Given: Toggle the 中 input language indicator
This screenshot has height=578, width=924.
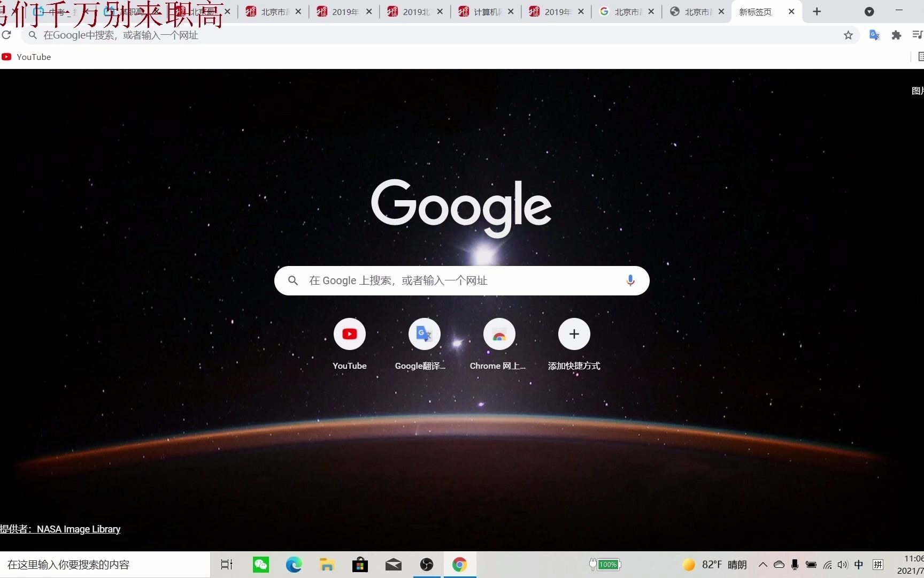Looking at the screenshot, I should point(859,565).
